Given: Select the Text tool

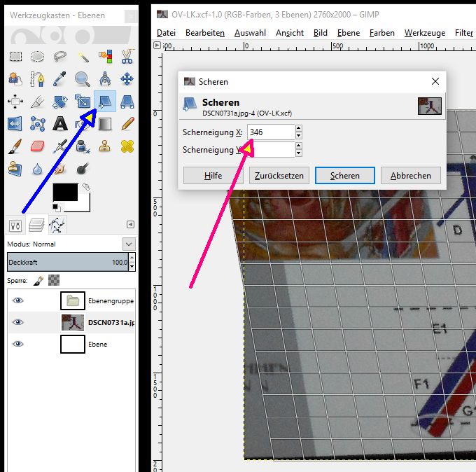Looking at the screenshot, I should 60,125.
